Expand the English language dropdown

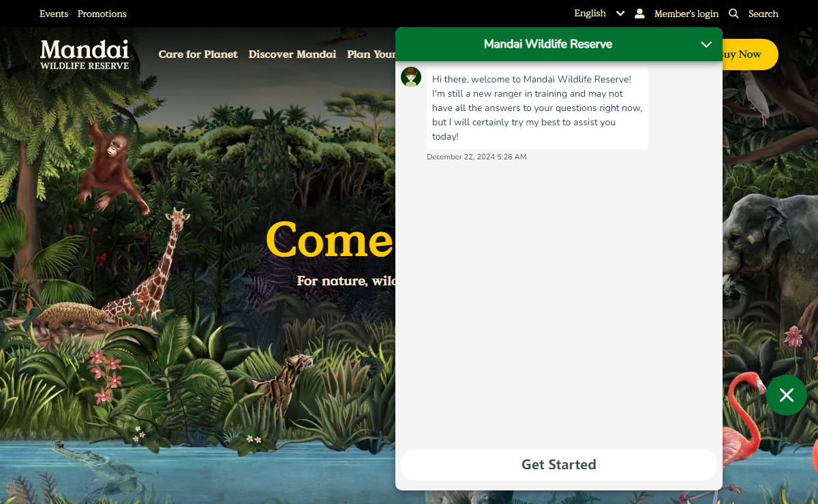[599, 13]
